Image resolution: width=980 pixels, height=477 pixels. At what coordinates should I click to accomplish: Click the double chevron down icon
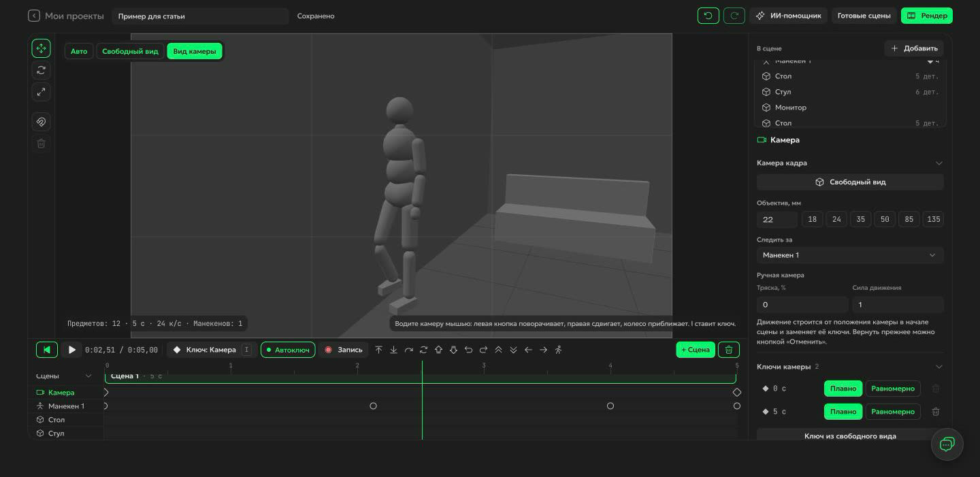point(514,350)
